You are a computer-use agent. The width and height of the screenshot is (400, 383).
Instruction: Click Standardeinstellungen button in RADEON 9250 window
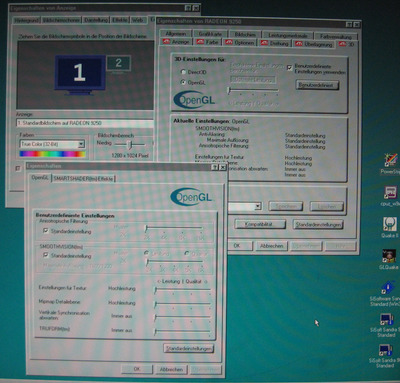[x=318, y=225]
